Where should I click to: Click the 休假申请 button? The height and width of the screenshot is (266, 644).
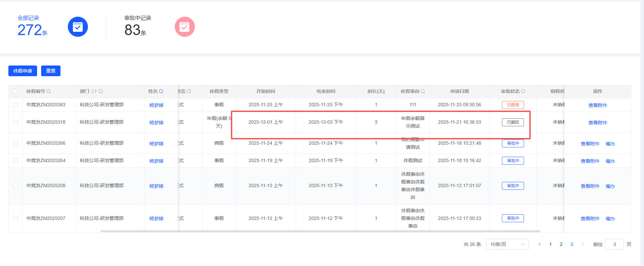(x=23, y=71)
